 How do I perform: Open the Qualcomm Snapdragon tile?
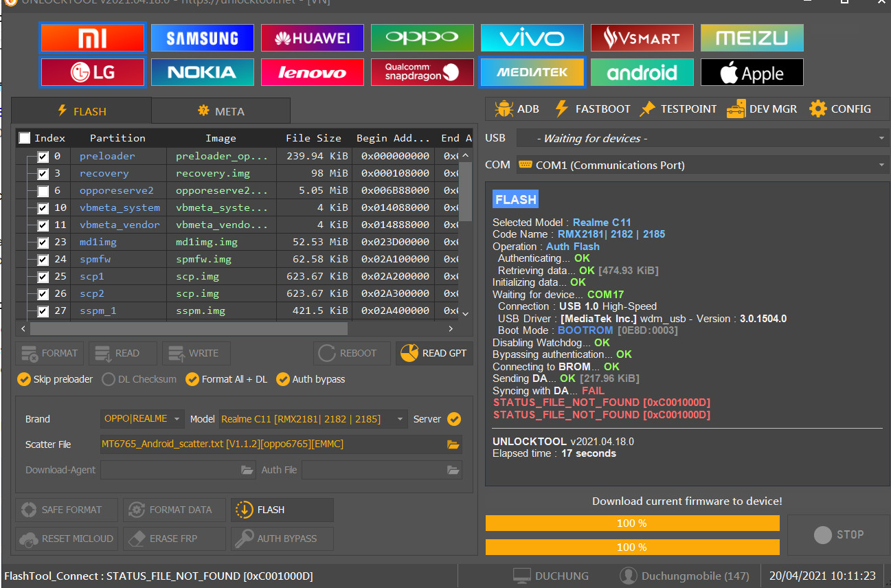[422, 72]
